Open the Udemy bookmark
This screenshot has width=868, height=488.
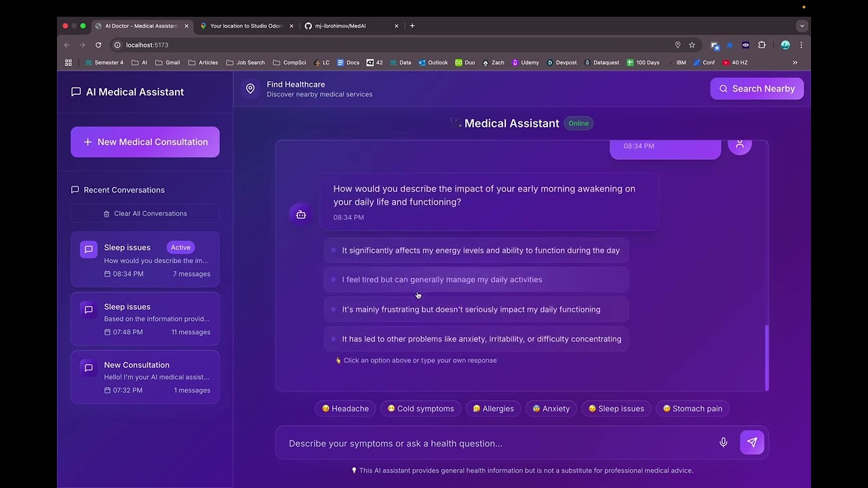tap(526, 62)
